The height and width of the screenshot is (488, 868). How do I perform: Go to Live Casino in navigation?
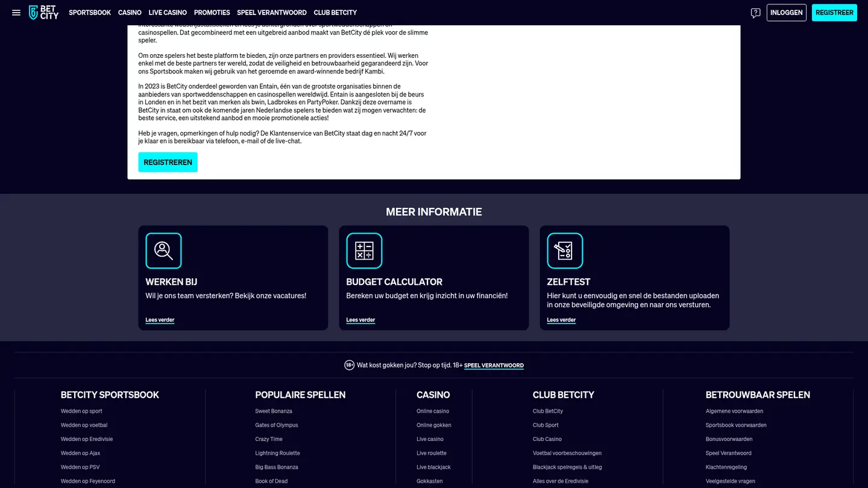coord(168,13)
